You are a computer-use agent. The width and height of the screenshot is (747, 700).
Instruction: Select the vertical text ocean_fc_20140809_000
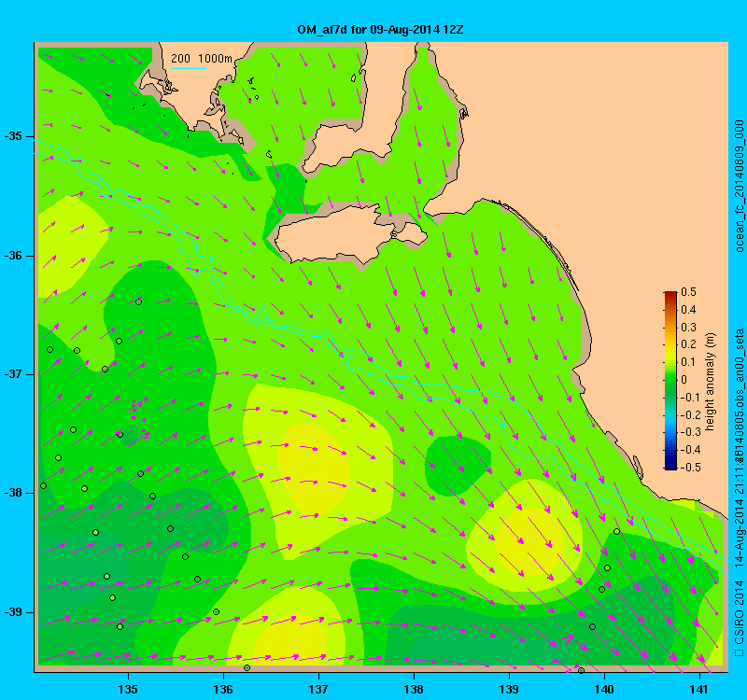(739, 186)
